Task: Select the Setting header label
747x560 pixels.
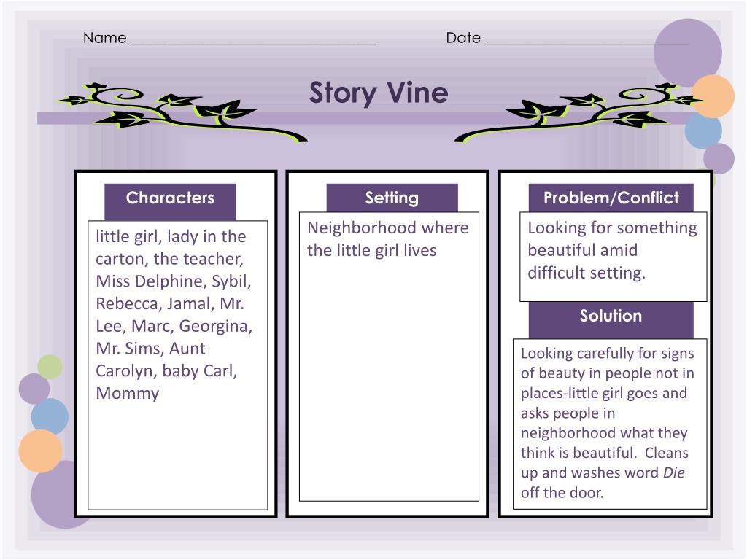Action: coord(392,198)
